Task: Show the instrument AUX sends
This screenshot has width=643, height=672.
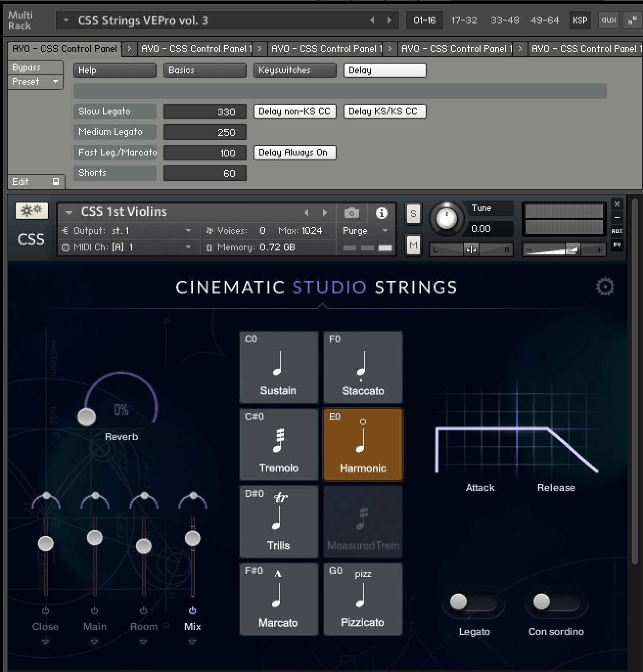Action: [617, 231]
